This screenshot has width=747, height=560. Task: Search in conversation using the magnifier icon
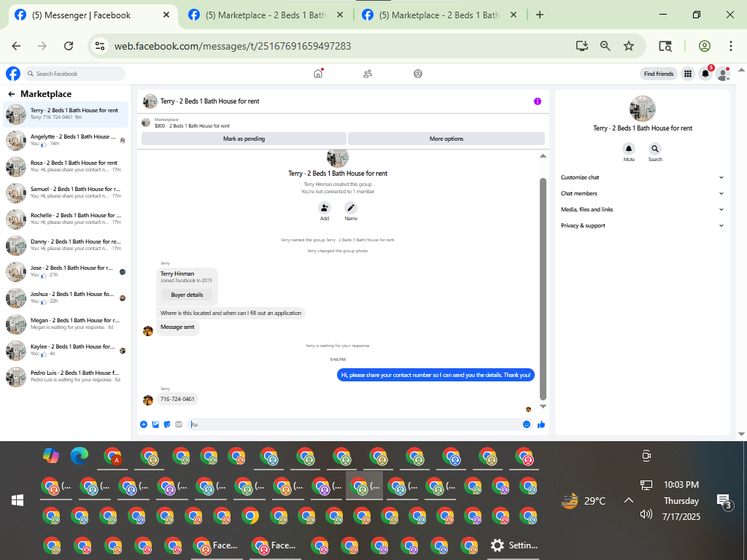tap(655, 149)
